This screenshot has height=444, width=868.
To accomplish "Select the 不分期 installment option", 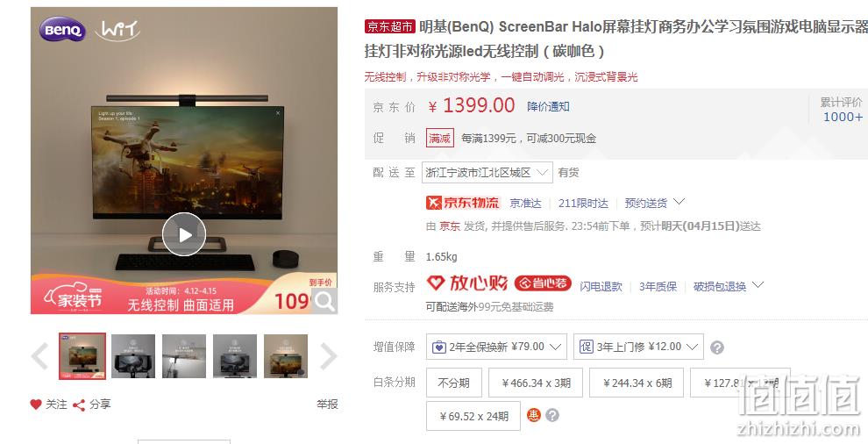I will pyautogui.click(x=454, y=383).
